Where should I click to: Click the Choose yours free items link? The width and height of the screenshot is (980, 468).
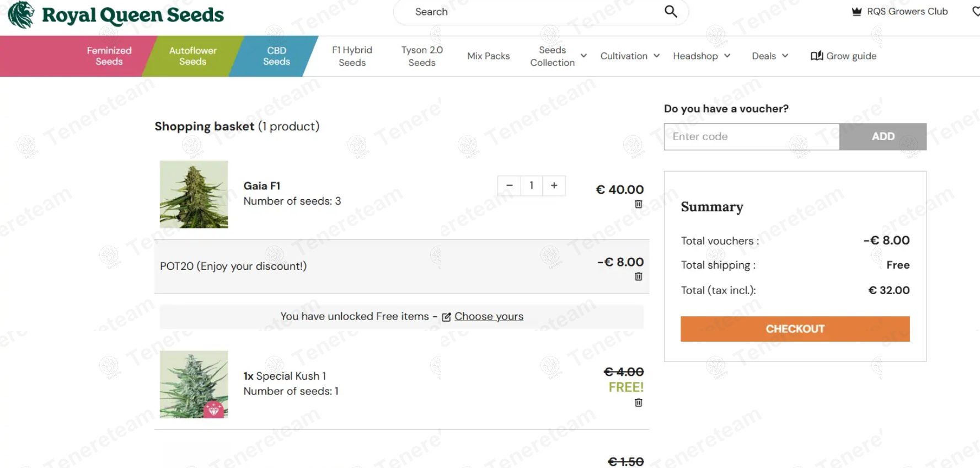488,317
